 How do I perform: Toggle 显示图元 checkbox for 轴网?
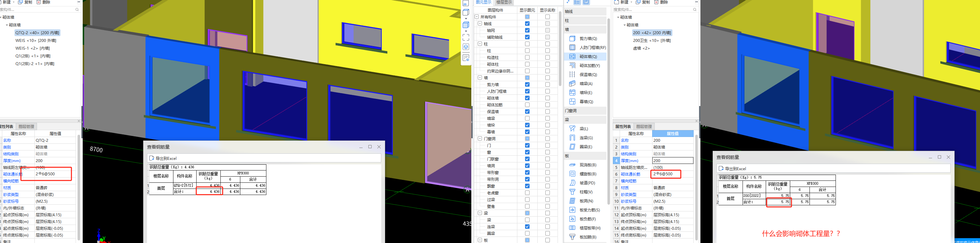pos(527,31)
